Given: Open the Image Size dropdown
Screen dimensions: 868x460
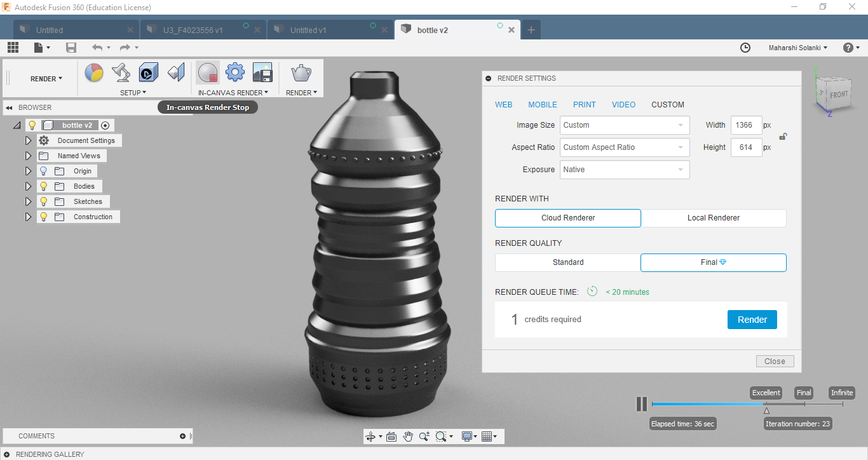Looking at the screenshot, I should click(x=625, y=125).
